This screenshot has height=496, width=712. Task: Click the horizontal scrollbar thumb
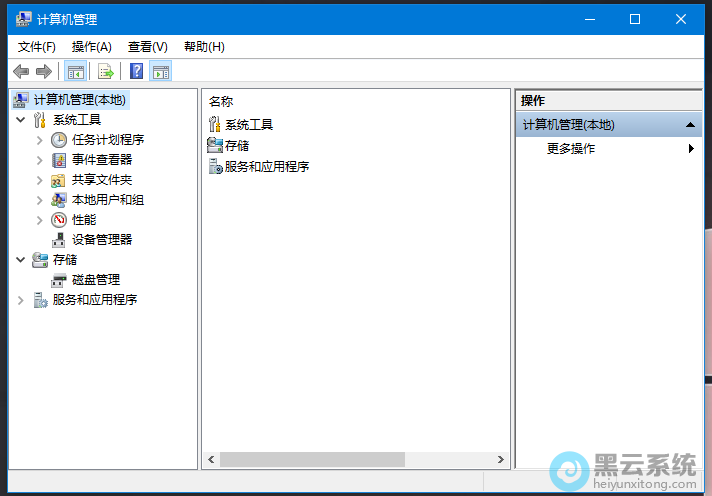click(312, 459)
